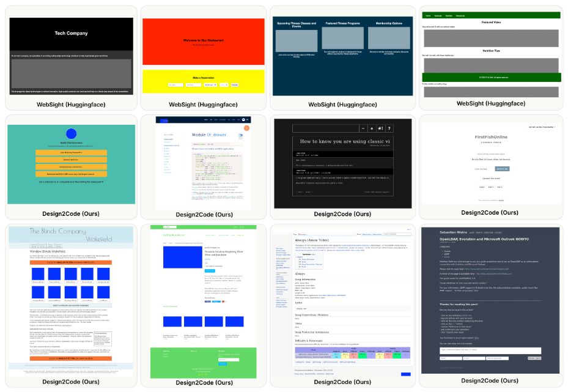
Task: Click the round icon in the Module page navbar
Action: coord(243,120)
